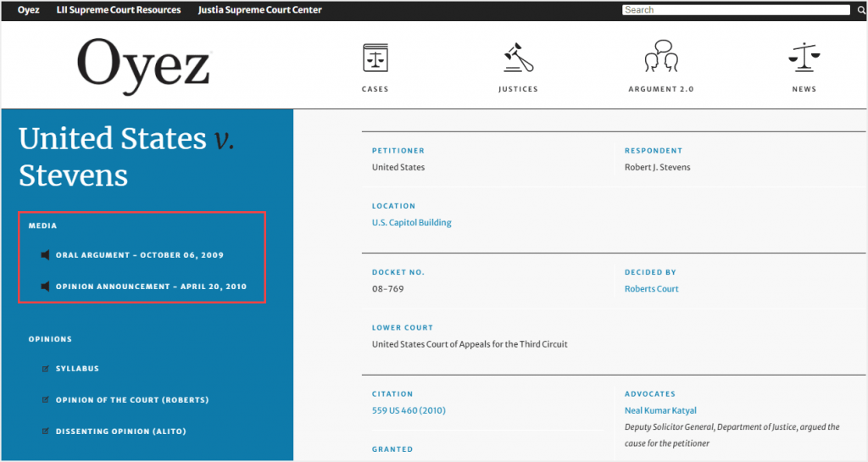Open Justia Supreme Court Center
This screenshot has width=868, height=462.
click(x=259, y=10)
